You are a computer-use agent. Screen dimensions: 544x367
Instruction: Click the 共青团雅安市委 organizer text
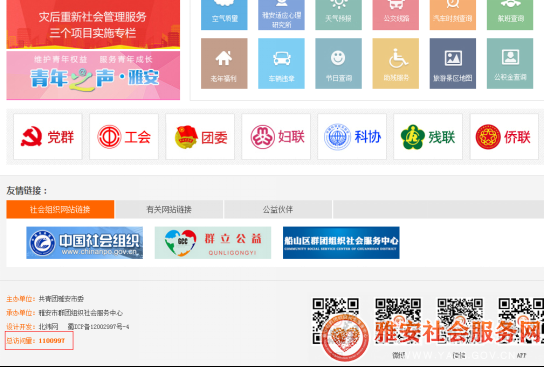tap(61, 299)
